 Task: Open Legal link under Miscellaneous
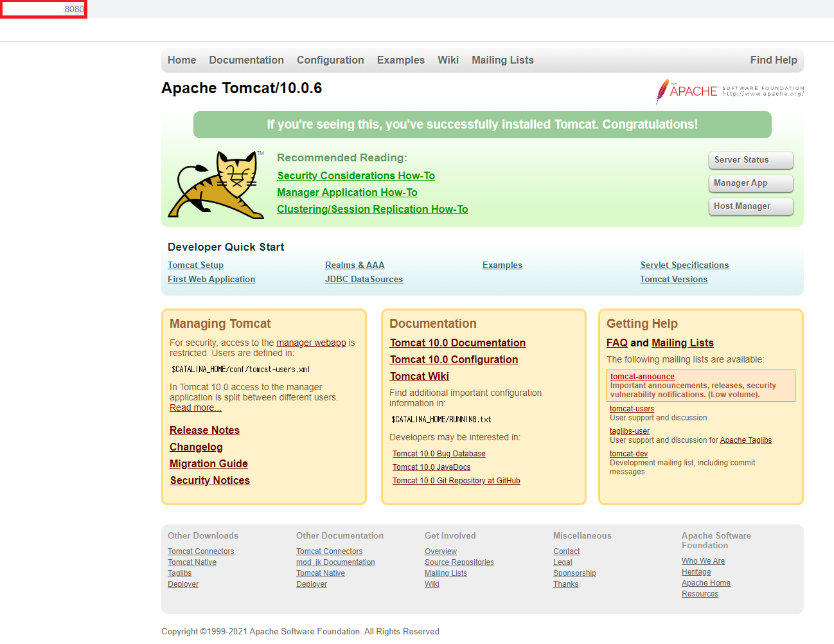click(x=562, y=562)
